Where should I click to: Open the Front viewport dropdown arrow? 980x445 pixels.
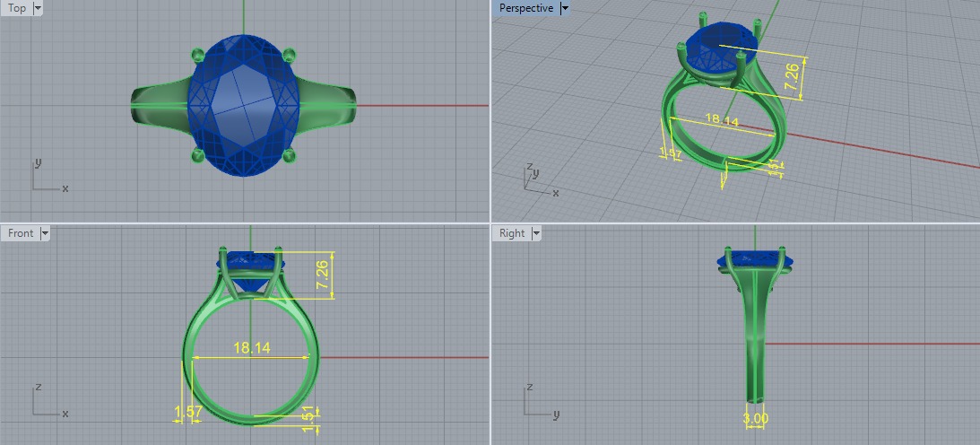(x=44, y=233)
